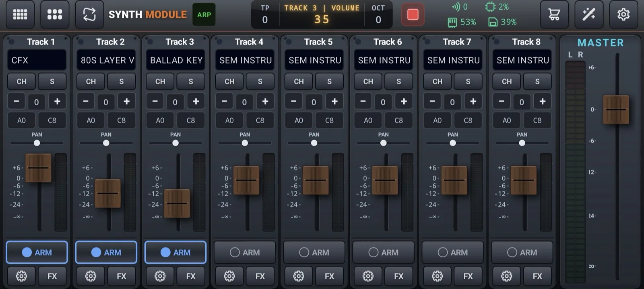644x289 pixels.
Task: Solo Track 2 with S button
Action: coord(121,82)
